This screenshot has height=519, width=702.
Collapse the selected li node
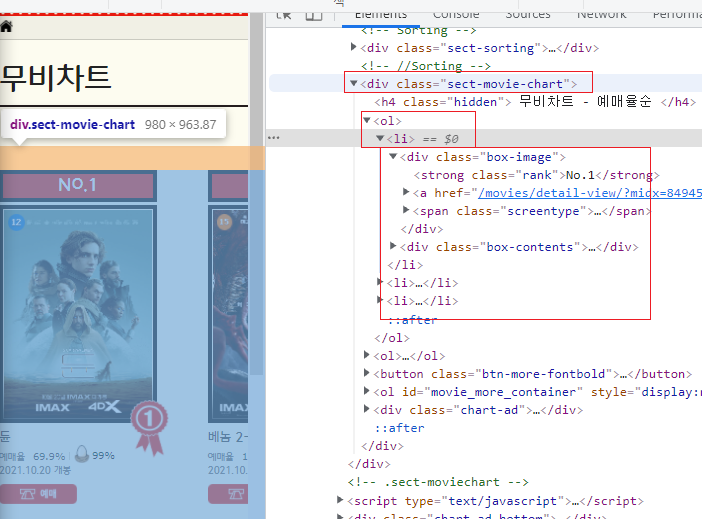380,138
